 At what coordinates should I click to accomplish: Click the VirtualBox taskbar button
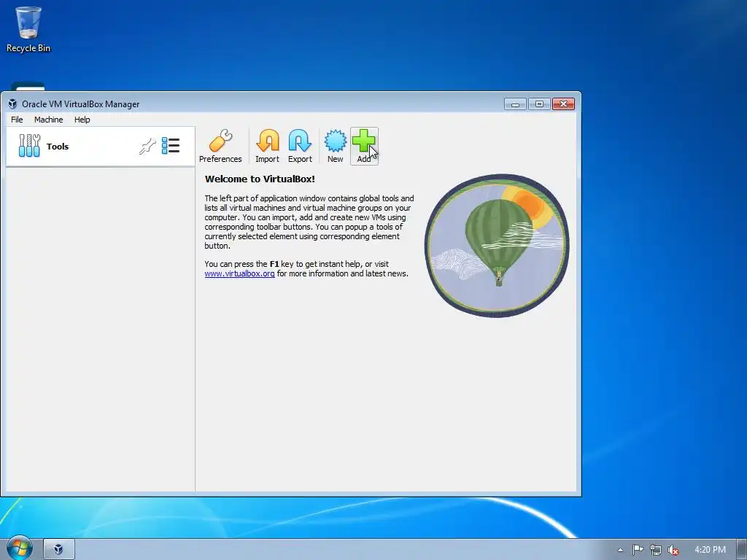click(59, 549)
